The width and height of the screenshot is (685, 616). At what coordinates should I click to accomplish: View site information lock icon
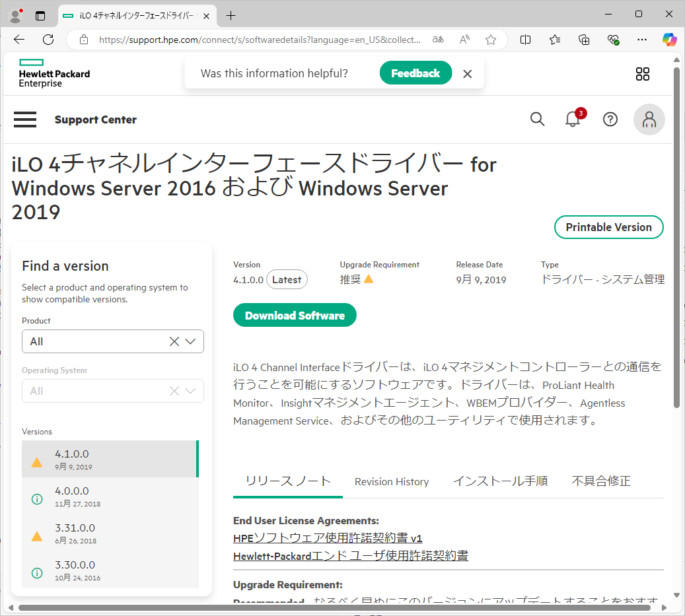point(84,40)
